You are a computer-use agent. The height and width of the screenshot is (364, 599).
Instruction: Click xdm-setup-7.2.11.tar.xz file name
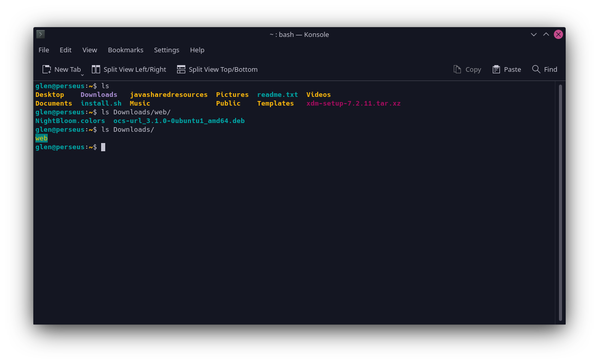353,104
